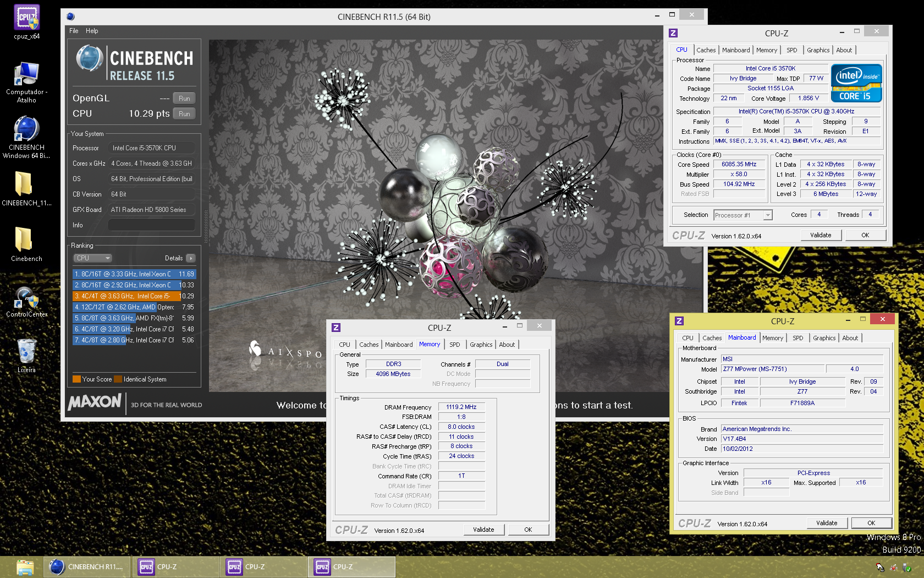Open Graphics tab in CPU-Z Mainboard window
The image size is (924, 578).
824,338
